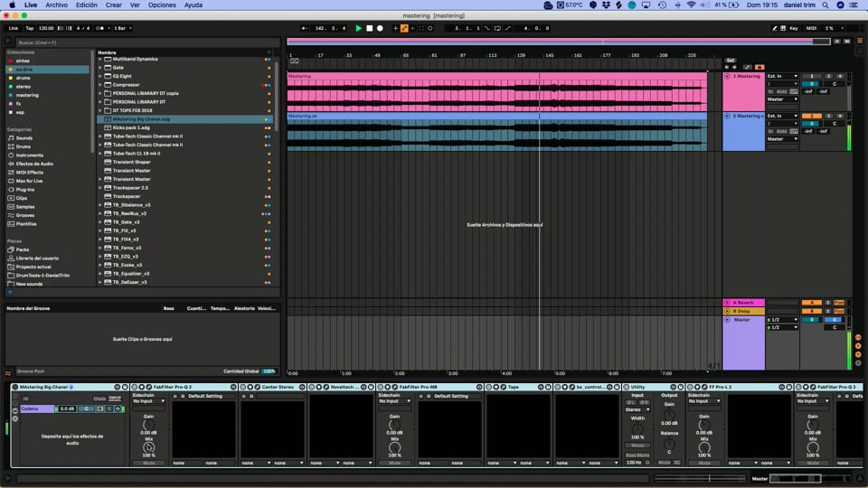Toggle MAstering Big Chanel rack activator
The height and width of the screenshot is (488, 868).
(x=15, y=387)
